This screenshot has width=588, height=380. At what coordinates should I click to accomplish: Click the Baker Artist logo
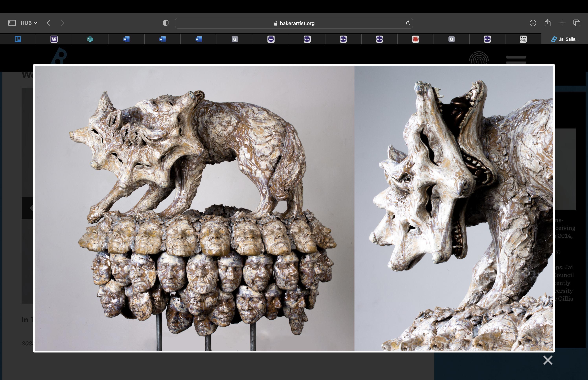tap(59, 56)
